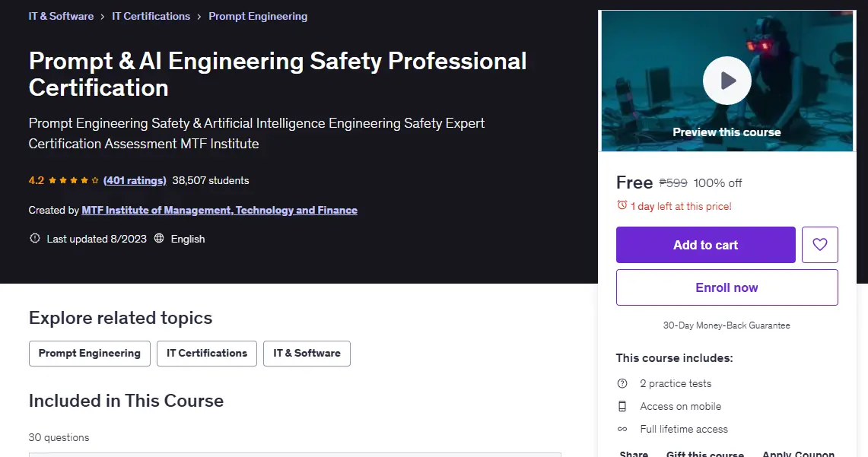Click Apply Coupon

pos(798,454)
